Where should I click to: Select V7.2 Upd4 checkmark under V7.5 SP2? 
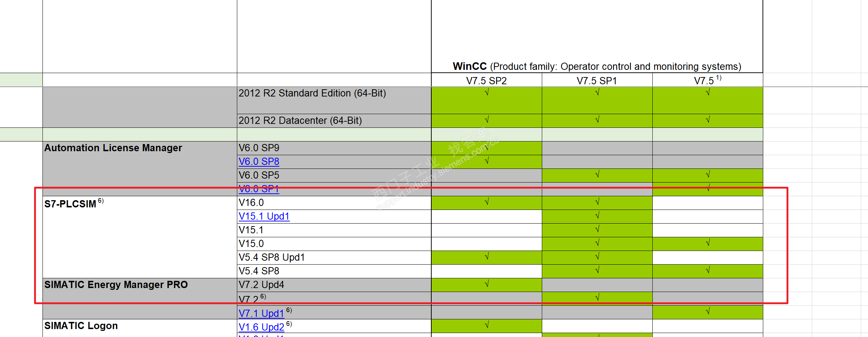(487, 285)
